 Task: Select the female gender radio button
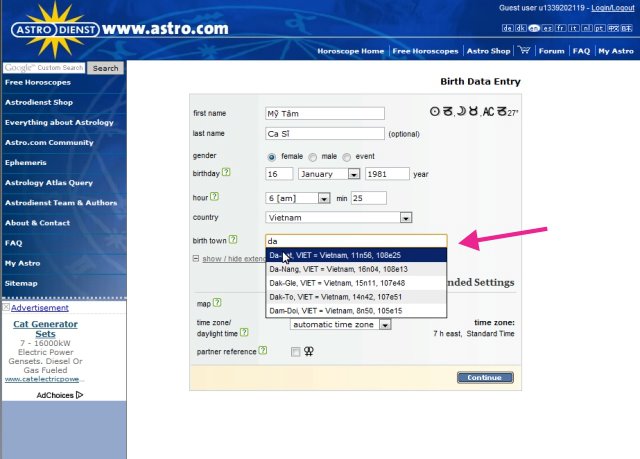pyautogui.click(x=272, y=157)
